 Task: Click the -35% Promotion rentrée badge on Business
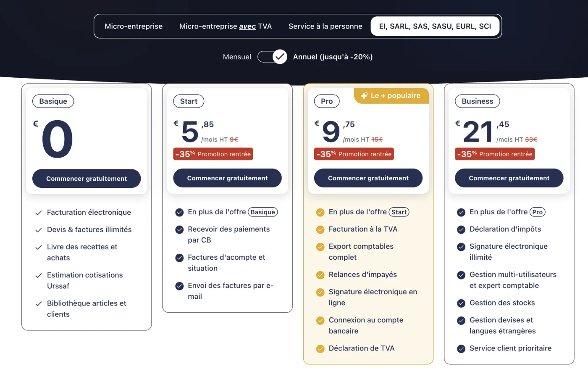tap(495, 154)
